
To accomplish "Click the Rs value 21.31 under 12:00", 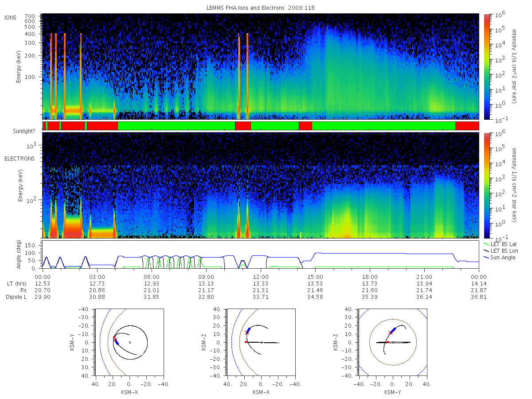I will click(x=260, y=290).
